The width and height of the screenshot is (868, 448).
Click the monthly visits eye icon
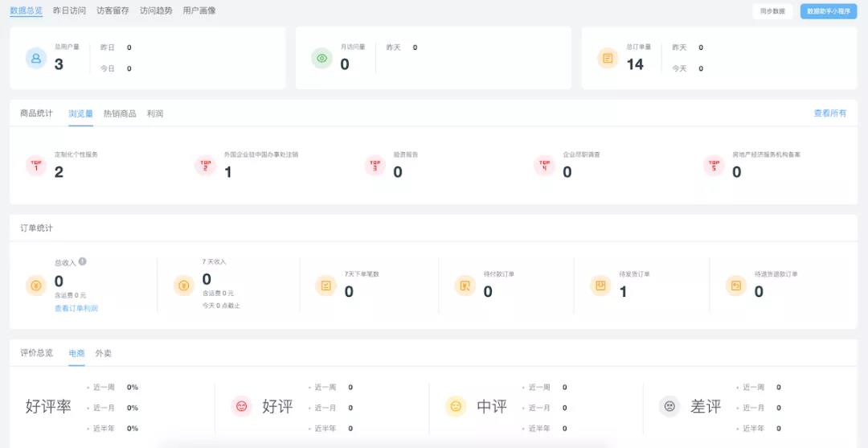[x=322, y=58]
